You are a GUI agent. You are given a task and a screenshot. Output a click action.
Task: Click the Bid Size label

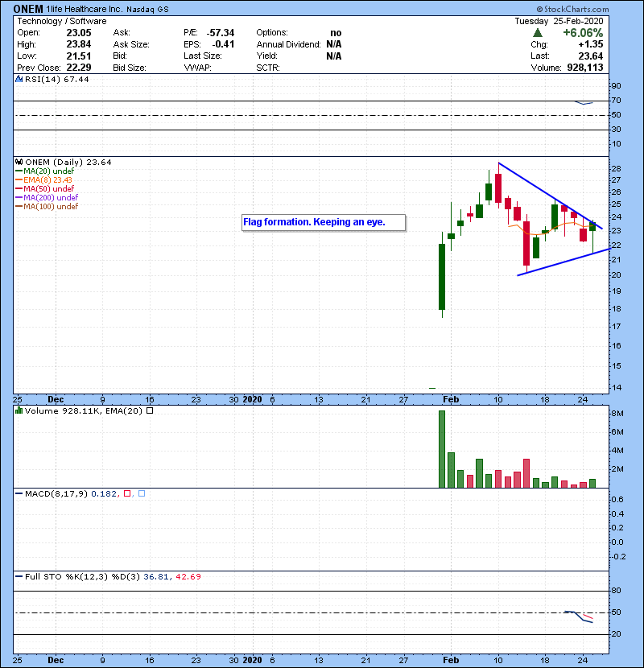[130, 68]
